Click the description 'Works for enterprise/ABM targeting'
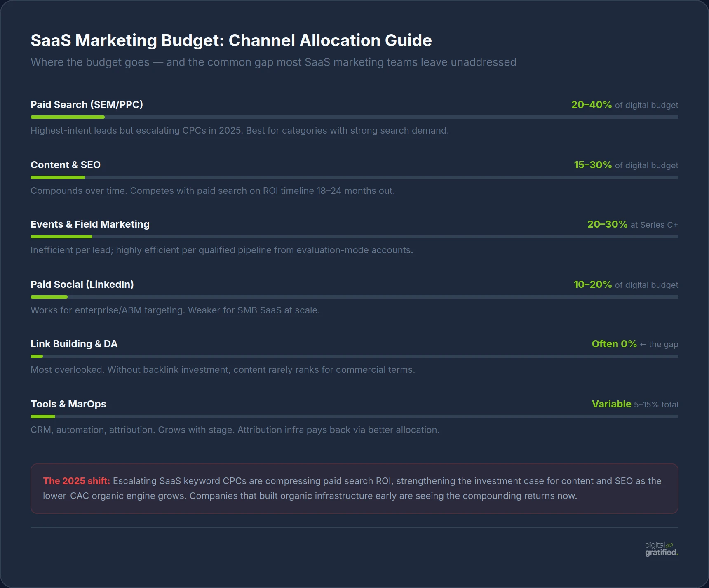The image size is (709, 588). click(x=175, y=310)
